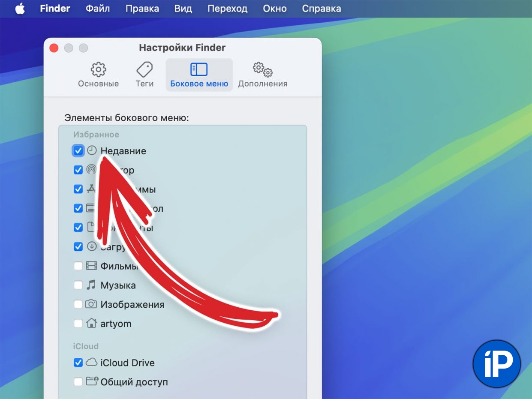
Task: Click the iCloud Drive label text
Action: coord(127,363)
